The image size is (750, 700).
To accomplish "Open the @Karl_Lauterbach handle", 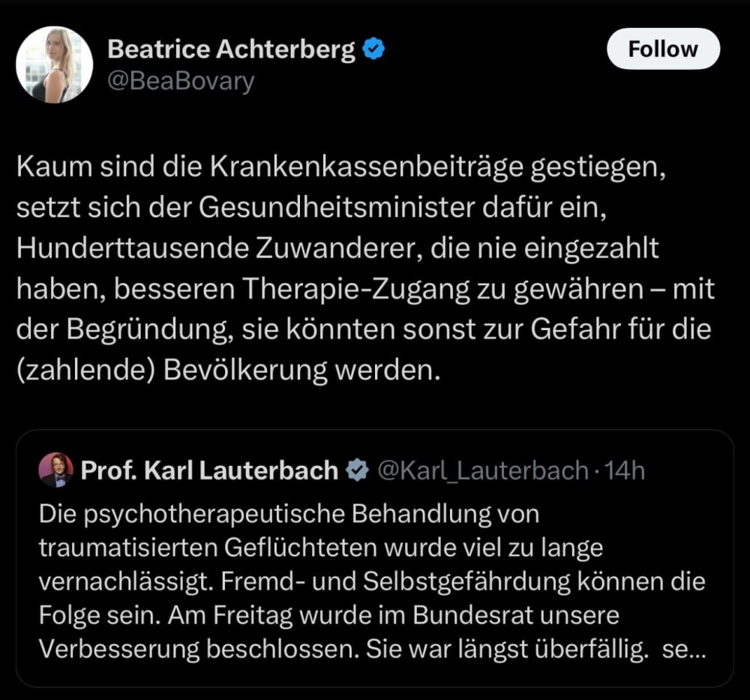I will point(483,470).
